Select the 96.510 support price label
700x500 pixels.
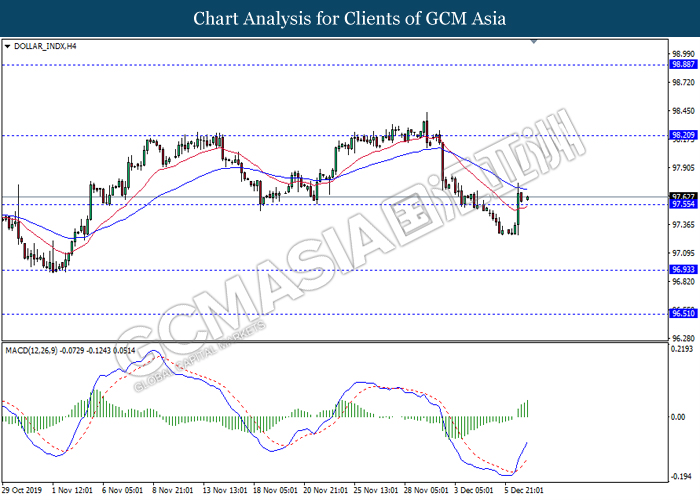click(683, 314)
